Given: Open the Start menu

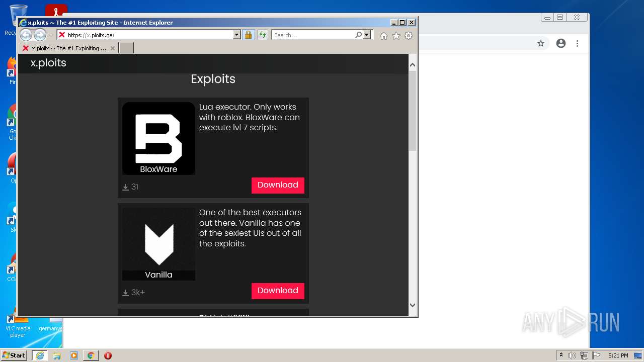Looking at the screenshot, I should (14, 355).
